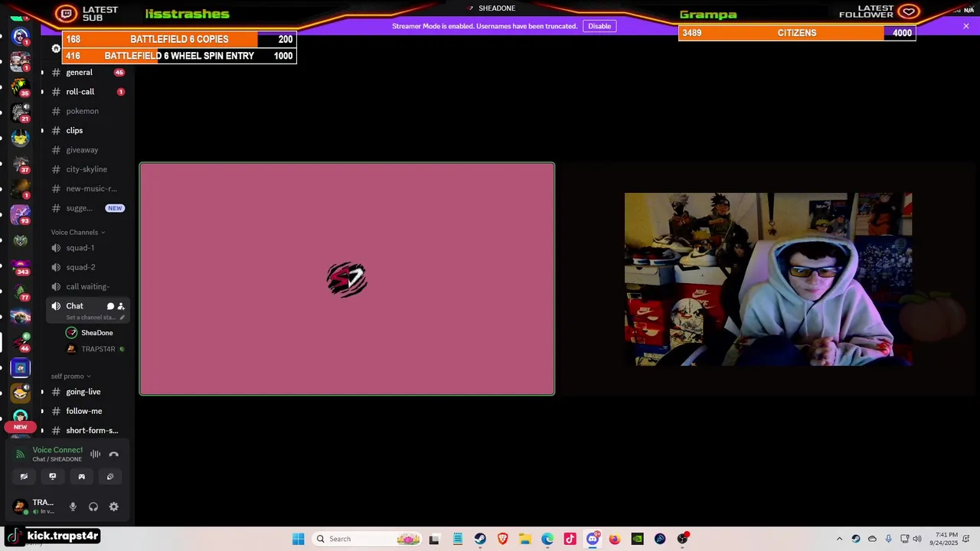Open the server with badge 35

[21, 87]
